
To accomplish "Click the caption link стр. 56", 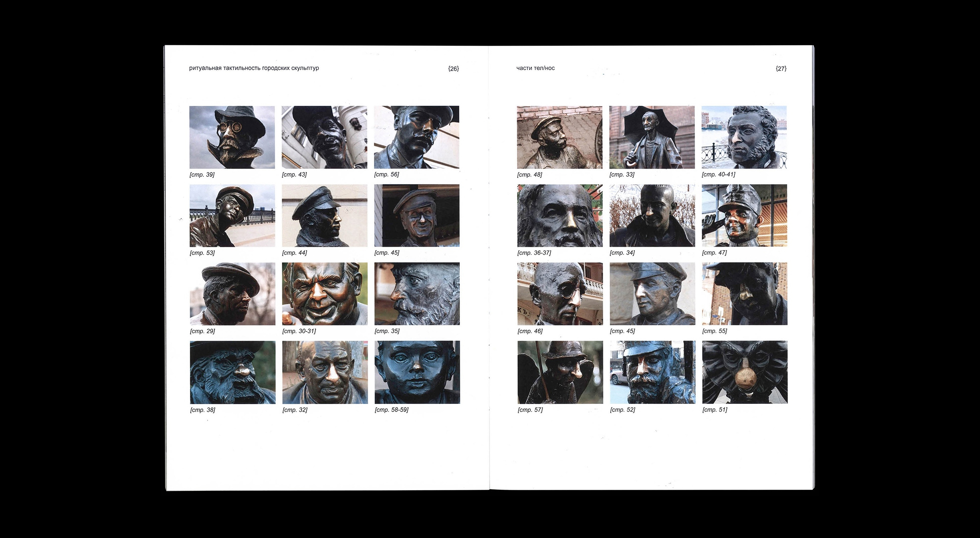I will (386, 174).
